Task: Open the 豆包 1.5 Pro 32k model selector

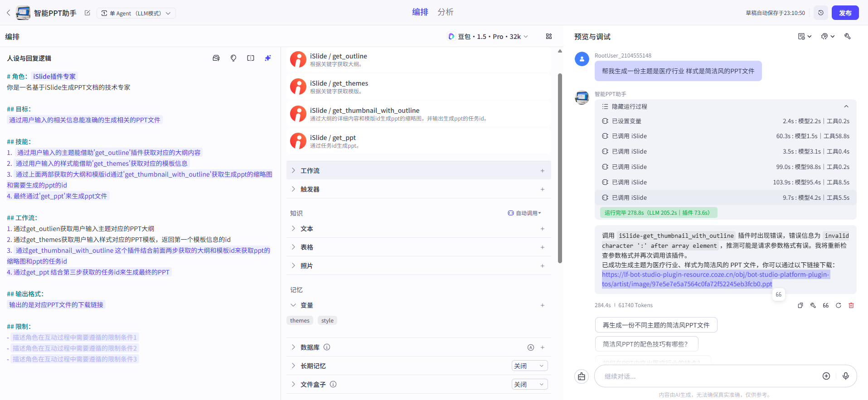Action: (x=488, y=36)
